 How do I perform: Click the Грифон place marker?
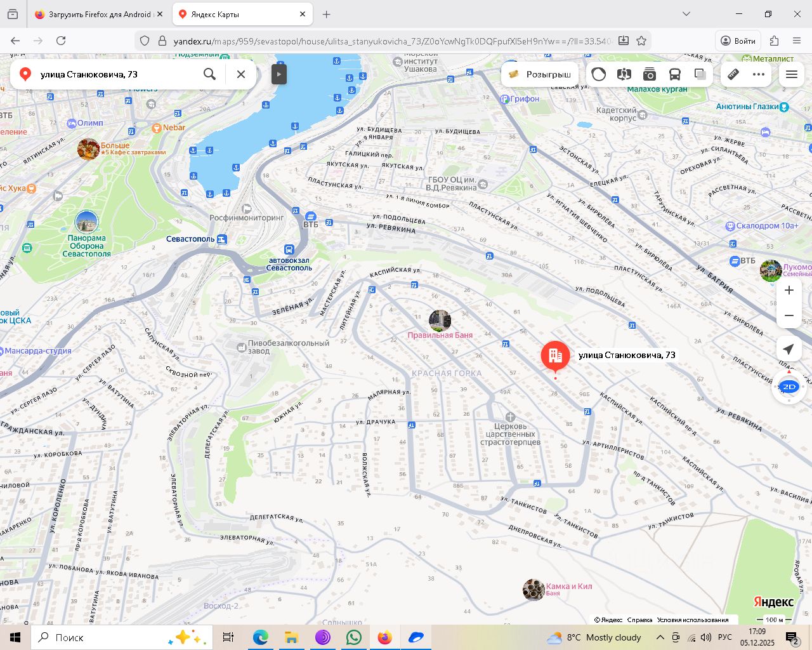505,99
